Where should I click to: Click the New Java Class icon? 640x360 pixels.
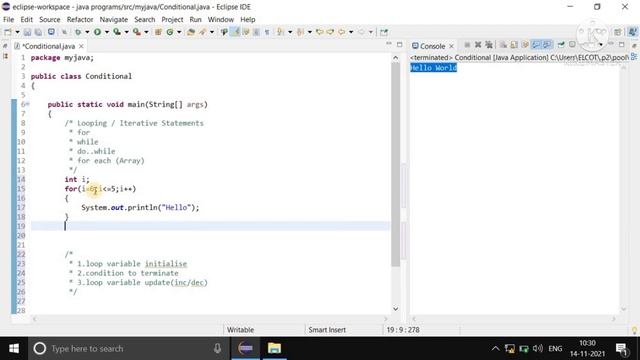[170, 32]
